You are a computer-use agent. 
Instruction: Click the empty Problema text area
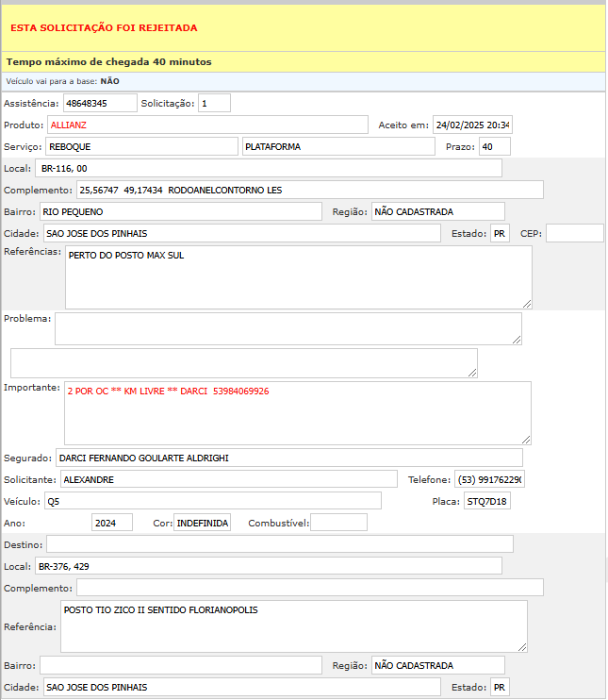pyautogui.click(x=288, y=328)
